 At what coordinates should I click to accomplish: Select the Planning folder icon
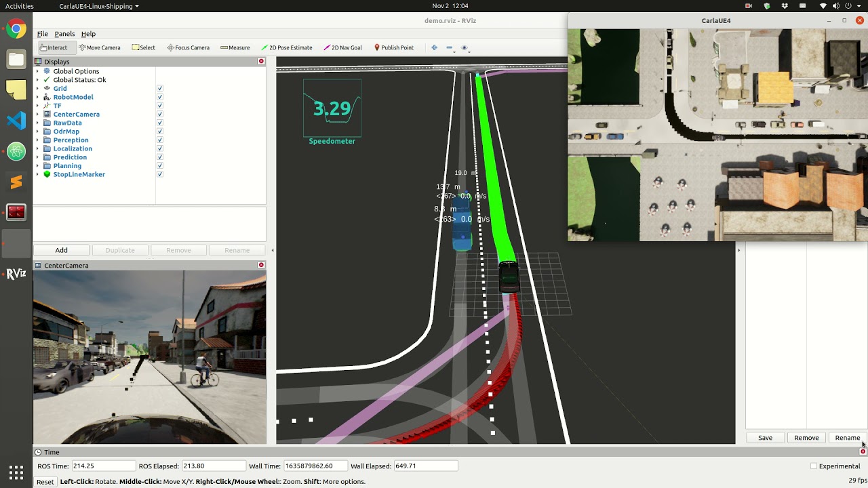[47, 166]
